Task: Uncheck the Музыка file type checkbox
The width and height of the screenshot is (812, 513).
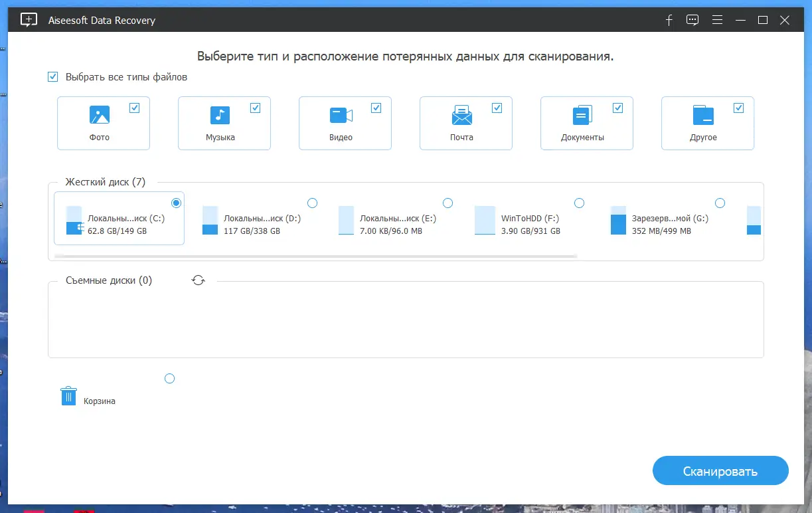Action: tap(256, 108)
